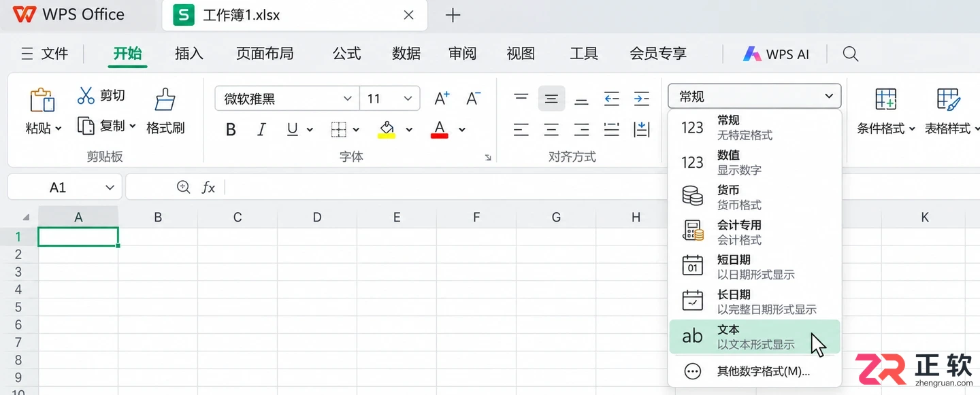Align text to top
This screenshot has height=395, width=980.
pyautogui.click(x=521, y=99)
